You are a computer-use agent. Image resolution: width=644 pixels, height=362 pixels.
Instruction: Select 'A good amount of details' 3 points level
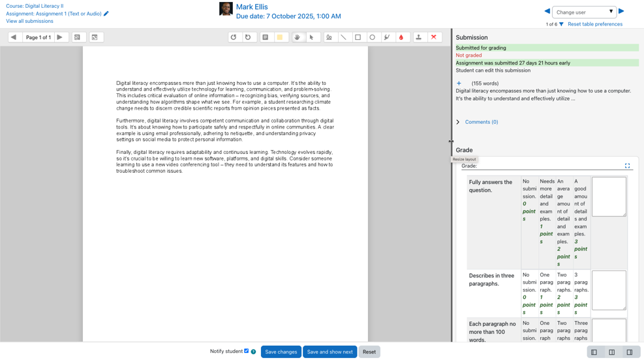tap(581, 222)
